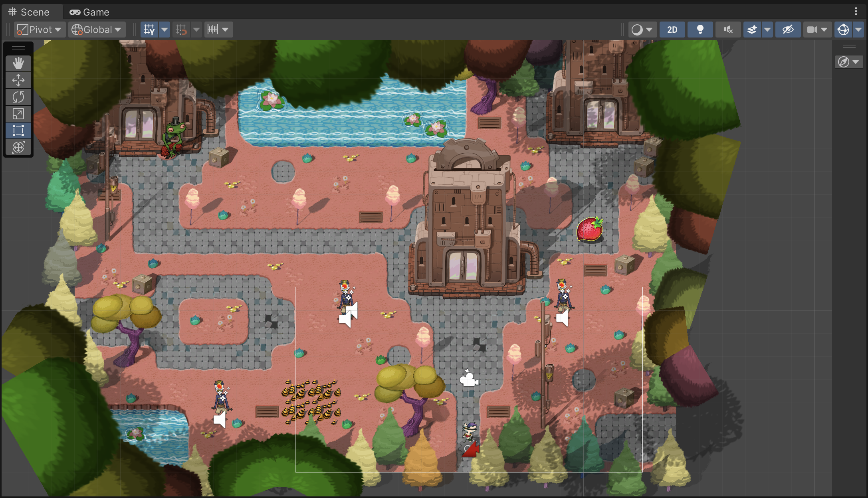Screen dimensions: 868x498
Task: Toggle scene audio mute
Action: [x=728, y=30]
